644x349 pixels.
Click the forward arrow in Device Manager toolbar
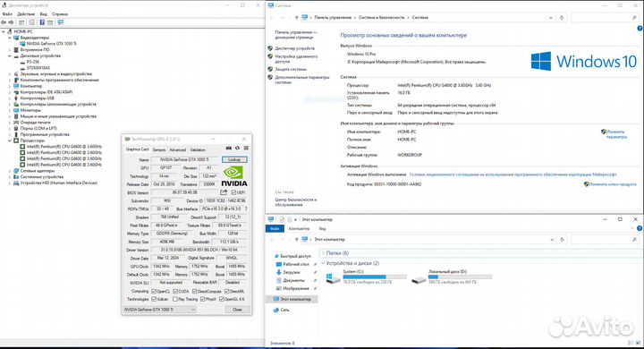pos(11,22)
